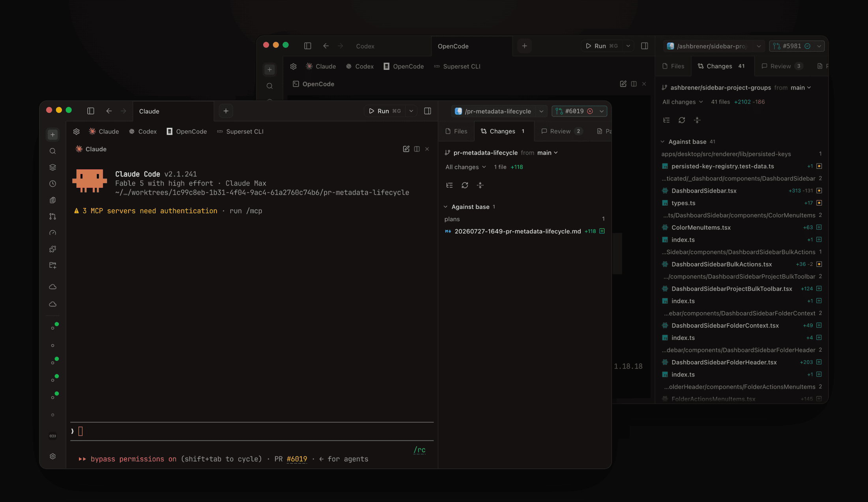Image resolution: width=868 pixels, height=502 pixels.
Task: Switch to Review 3 tab in the back window
Action: pos(782,66)
